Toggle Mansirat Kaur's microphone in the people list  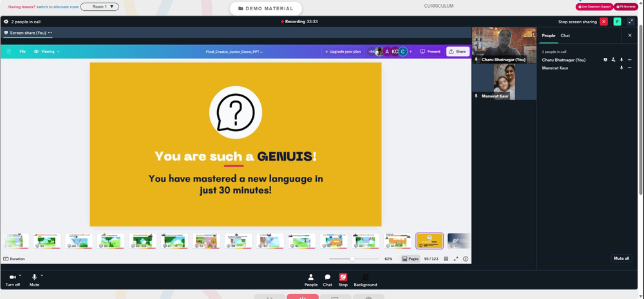click(x=621, y=68)
